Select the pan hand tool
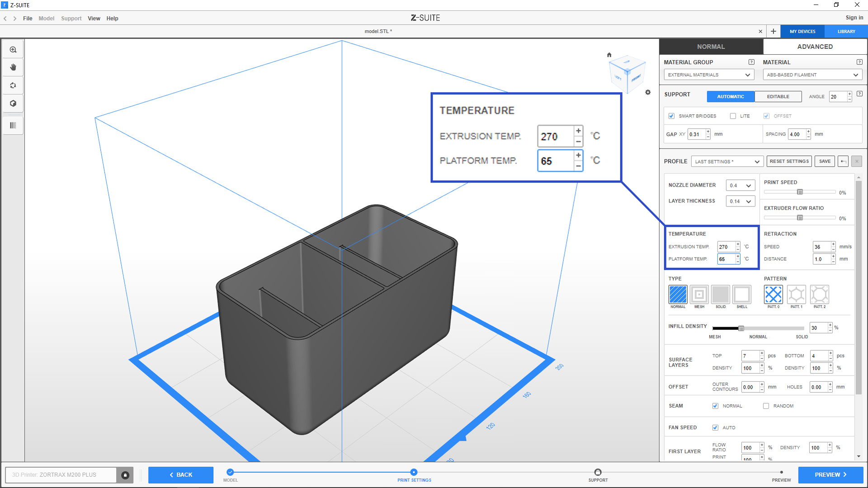The height and width of the screenshot is (488, 868). coord(13,67)
